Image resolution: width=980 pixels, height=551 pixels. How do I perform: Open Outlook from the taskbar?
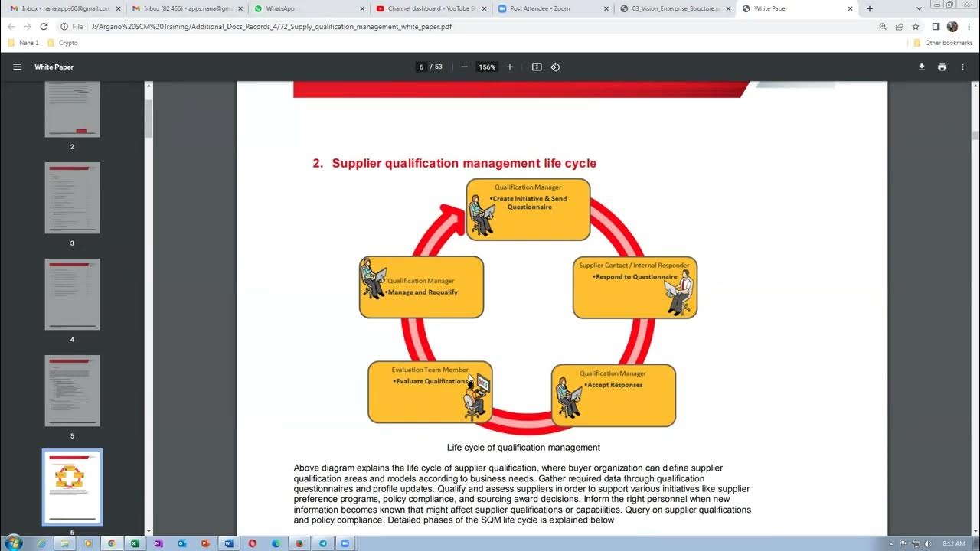[x=181, y=543]
